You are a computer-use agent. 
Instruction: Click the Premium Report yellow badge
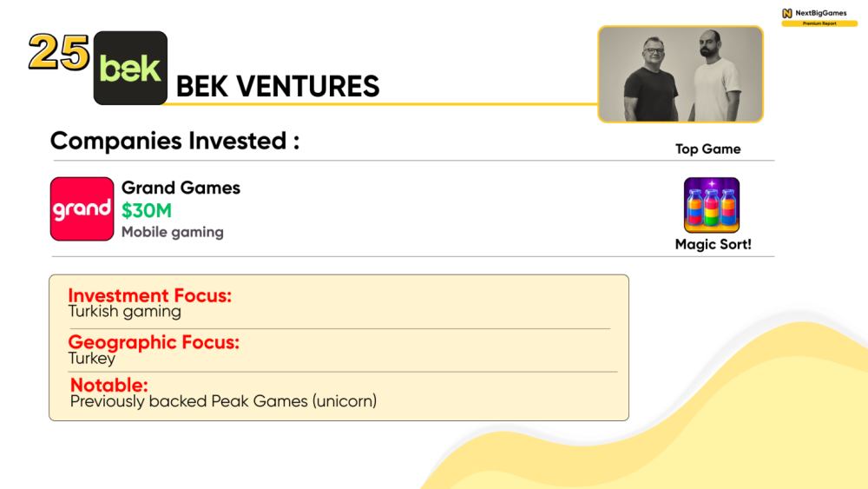pyautogui.click(x=819, y=23)
